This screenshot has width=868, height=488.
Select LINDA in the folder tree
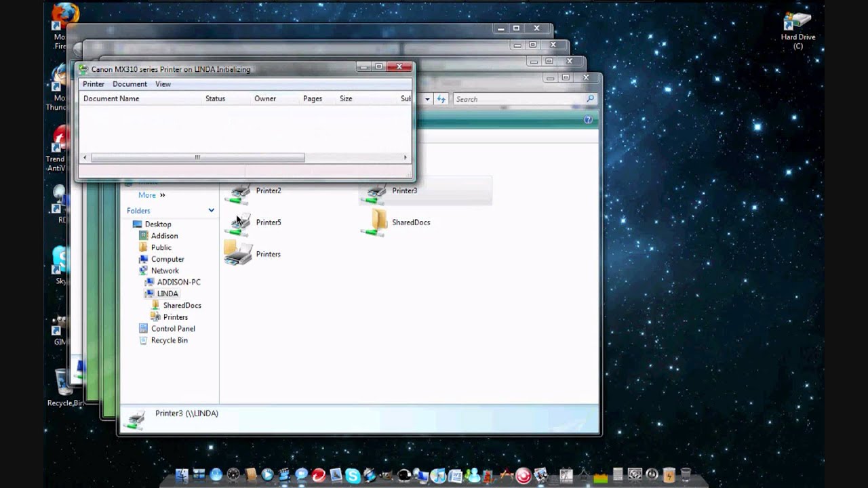coord(167,293)
